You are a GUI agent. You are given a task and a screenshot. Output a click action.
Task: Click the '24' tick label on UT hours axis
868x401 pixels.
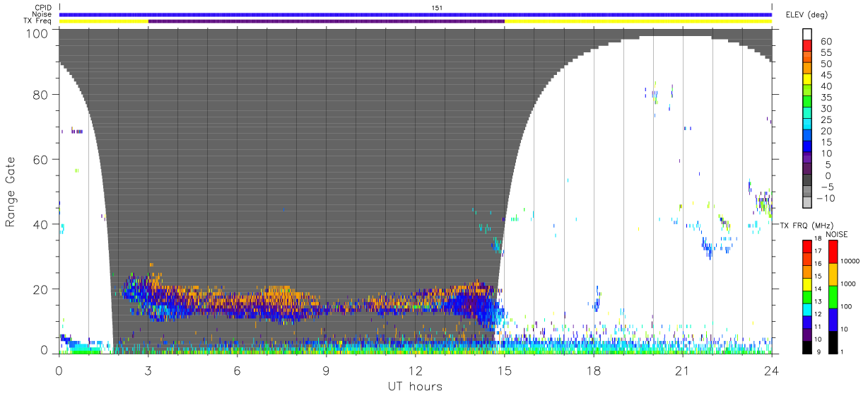(x=772, y=371)
